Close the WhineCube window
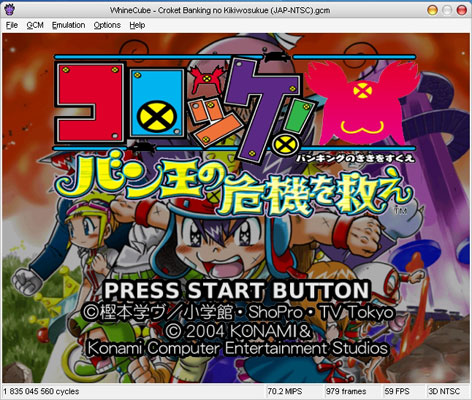Viewport: 472px width, 400px height. tap(461, 10)
